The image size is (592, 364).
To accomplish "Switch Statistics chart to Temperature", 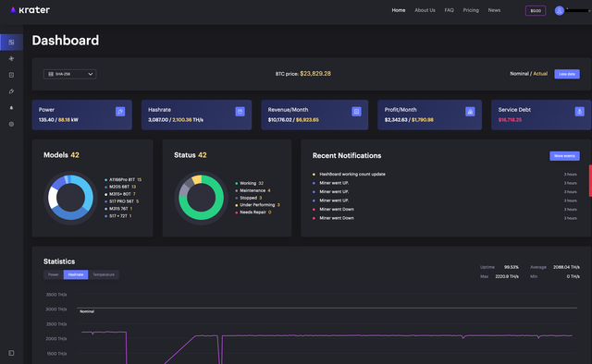I will [104, 274].
